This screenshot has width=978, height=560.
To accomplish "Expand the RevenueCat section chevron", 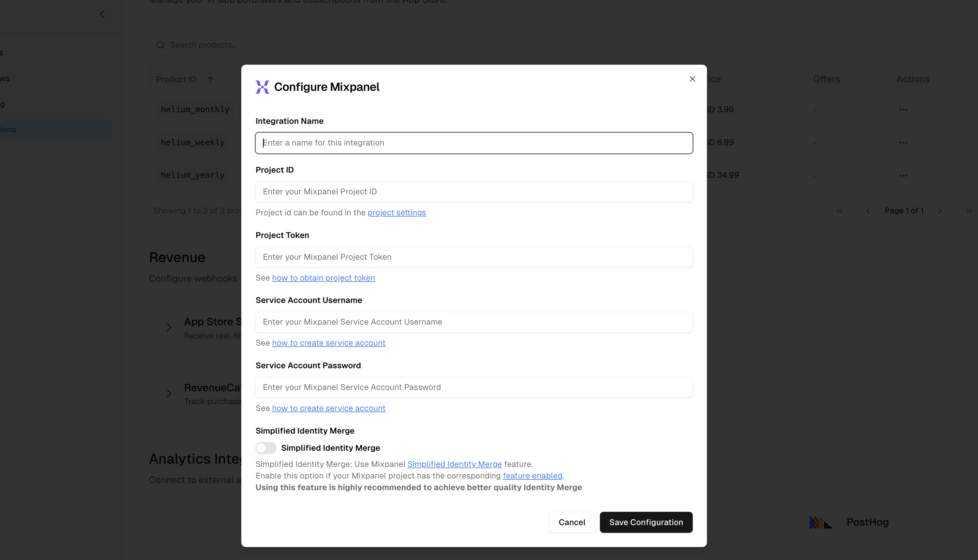I will [x=169, y=393].
